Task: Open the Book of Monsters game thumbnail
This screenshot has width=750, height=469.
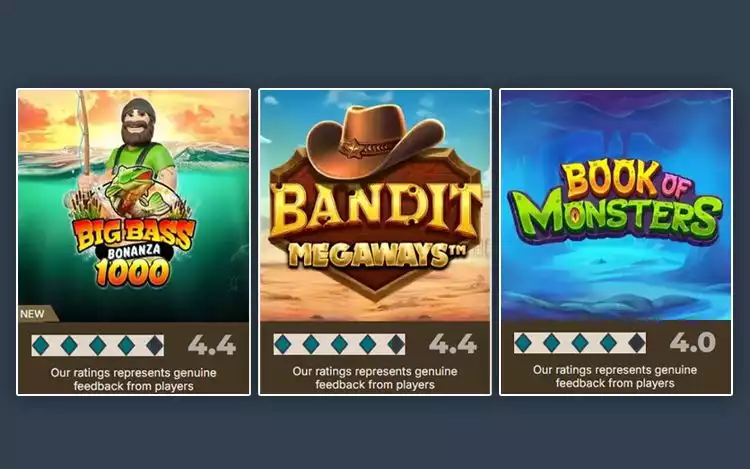Action: [x=616, y=205]
